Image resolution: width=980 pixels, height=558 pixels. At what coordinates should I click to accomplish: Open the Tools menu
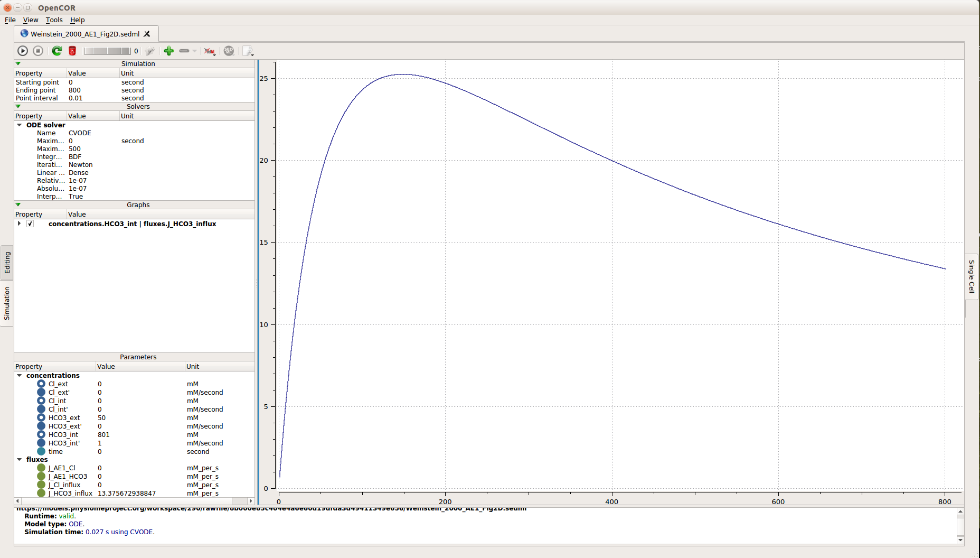tap(54, 20)
